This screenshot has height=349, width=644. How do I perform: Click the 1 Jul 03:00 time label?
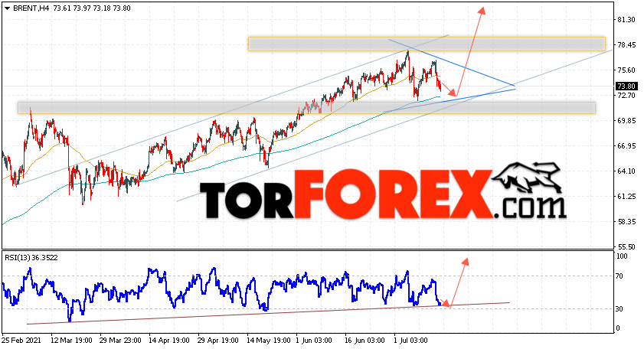point(410,341)
